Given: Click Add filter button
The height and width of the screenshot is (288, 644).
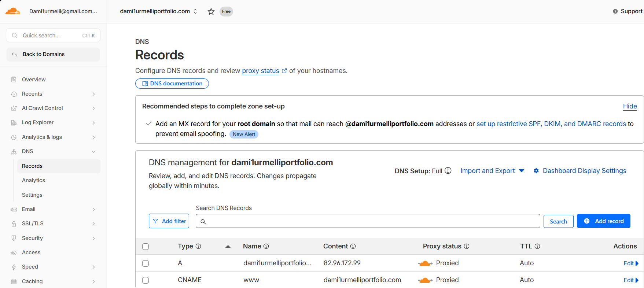Looking at the screenshot, I should (169, 221).
